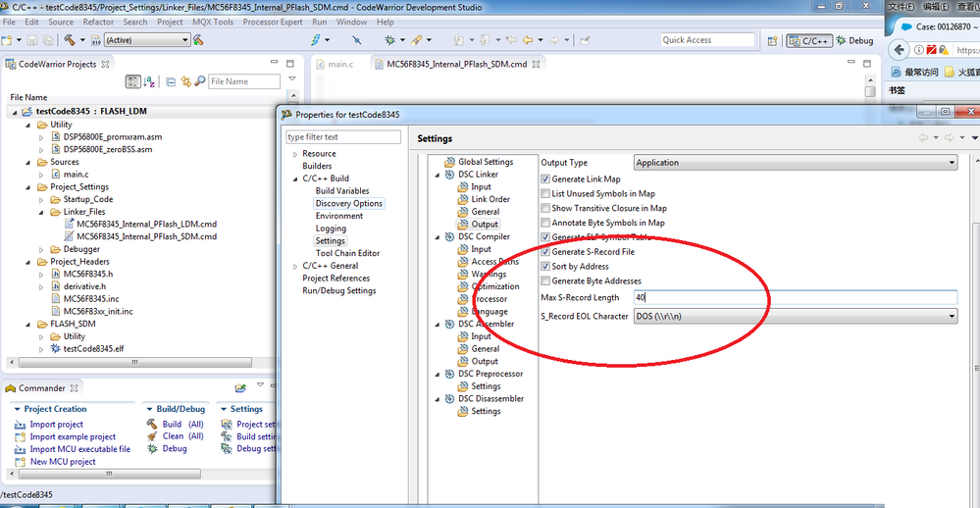Switch to the Debug perspective
This screenshot has width=980, height=508.
[854, 40]
